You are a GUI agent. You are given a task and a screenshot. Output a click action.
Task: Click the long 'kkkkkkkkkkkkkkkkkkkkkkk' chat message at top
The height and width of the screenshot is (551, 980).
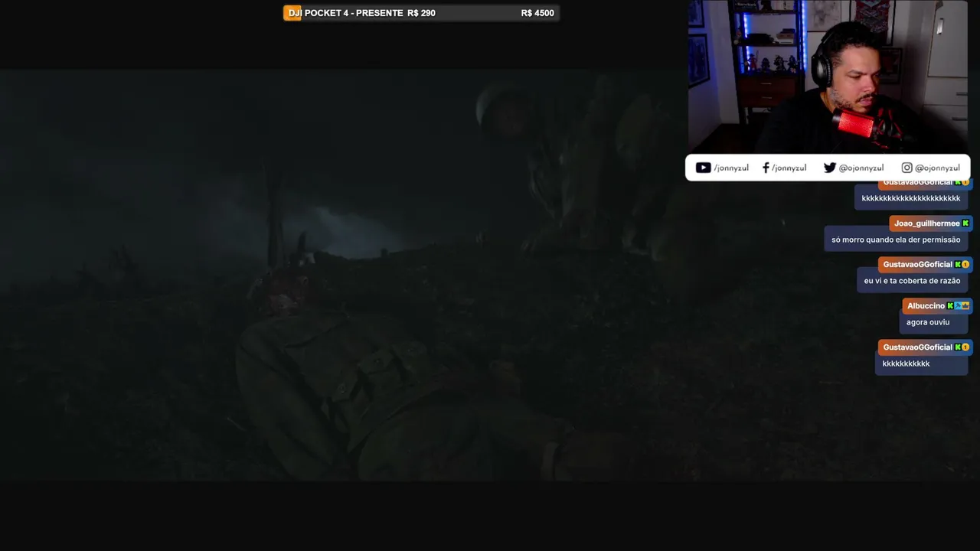coord(911,199)
